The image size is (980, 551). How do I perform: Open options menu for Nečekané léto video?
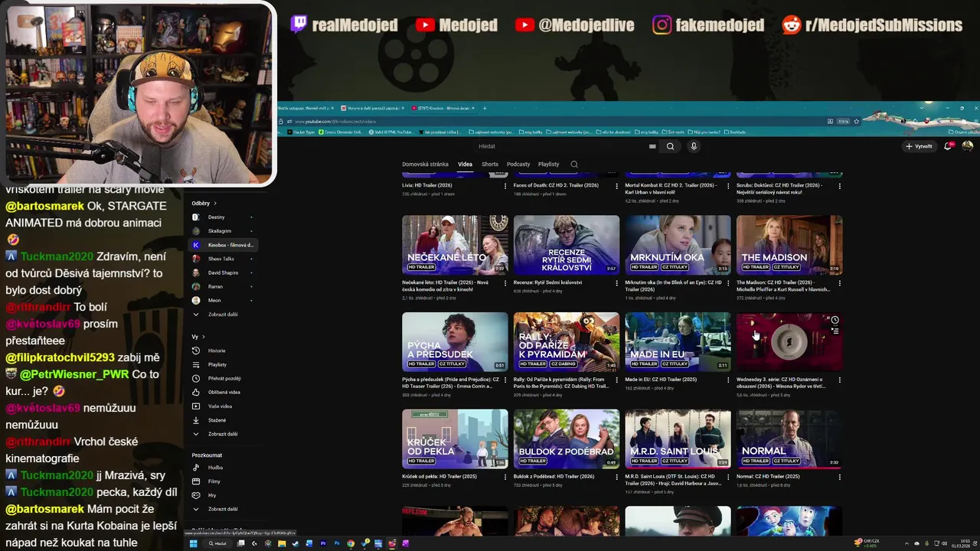click(x=505, y=283)
